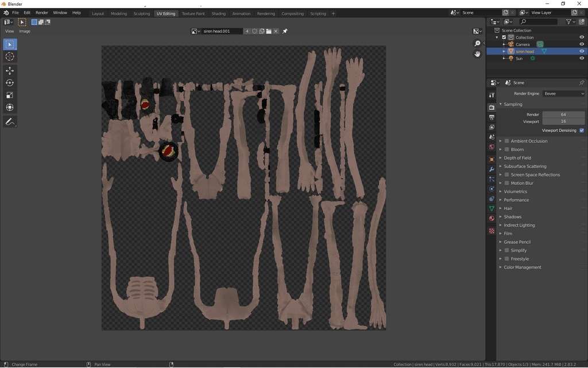588x368 pixels.
Task: Switch to the Texture Paint workspace tab
Action: coord(193,13)
